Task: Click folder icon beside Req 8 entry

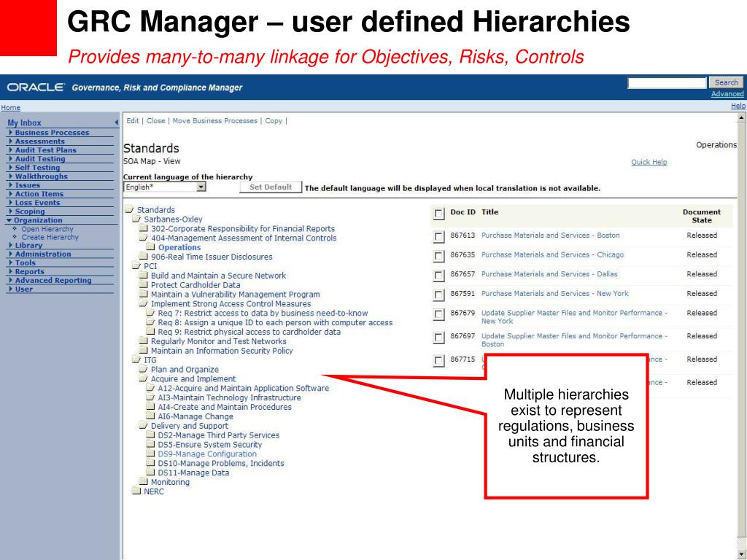Action: click(x=150, y=322)
